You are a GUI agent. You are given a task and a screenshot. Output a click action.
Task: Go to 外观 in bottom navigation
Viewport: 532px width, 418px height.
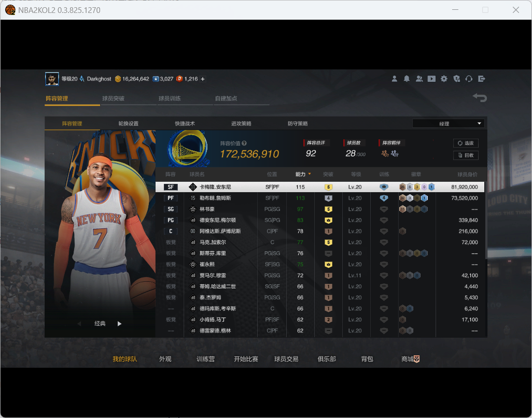pyautogui.click(x=165, y=359)
